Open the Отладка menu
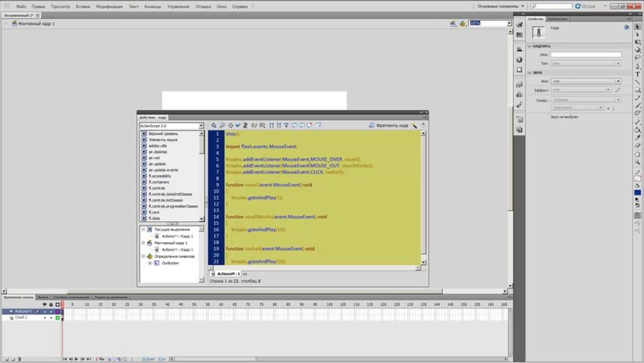 coord(203,7)
